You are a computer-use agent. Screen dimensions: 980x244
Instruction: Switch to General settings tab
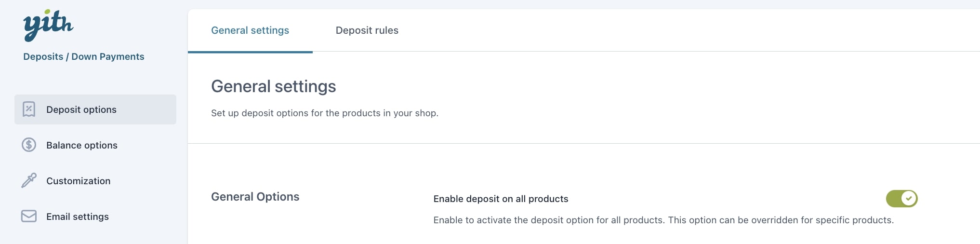[250, 30]
